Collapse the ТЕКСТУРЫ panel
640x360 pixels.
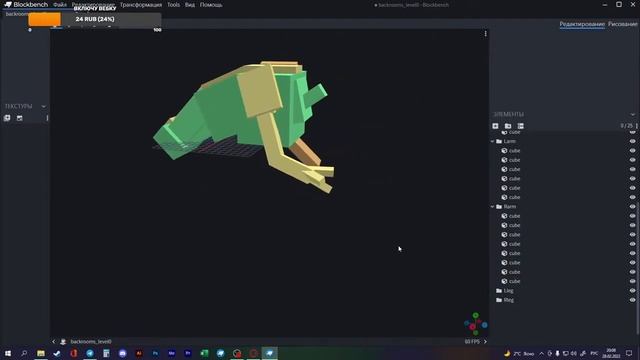[x=44, y=106]
